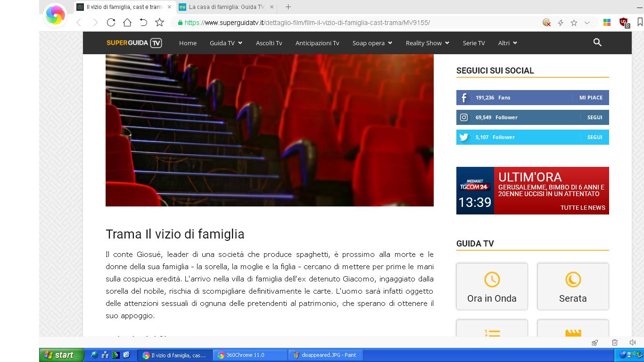Viewport: 644px width, 362px height.
Task: Bookmark page with address bar star icon
Action: (574, 23)
